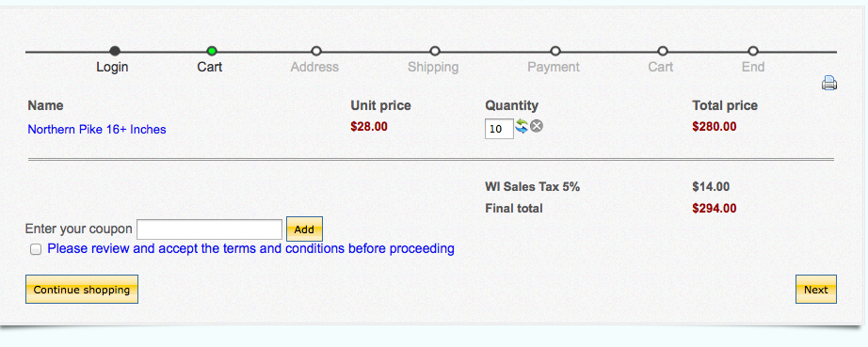Click the Continue shopping button

[x=82, y=290]
